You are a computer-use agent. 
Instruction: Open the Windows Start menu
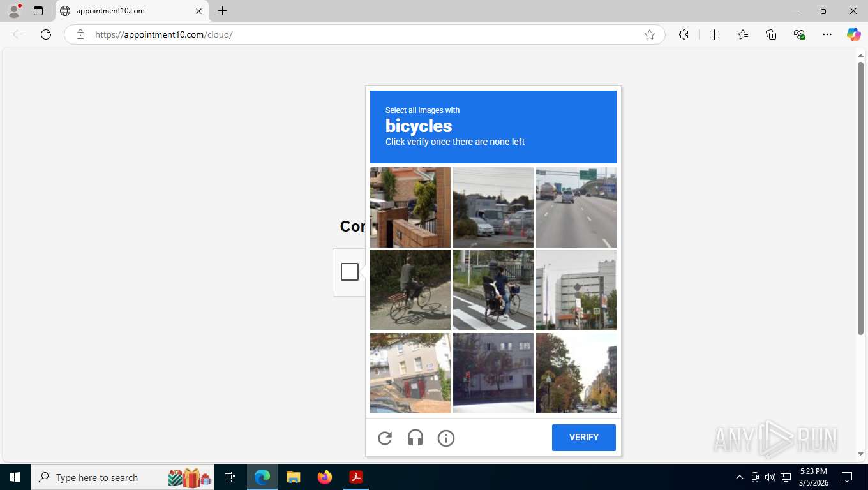(15, 477)
